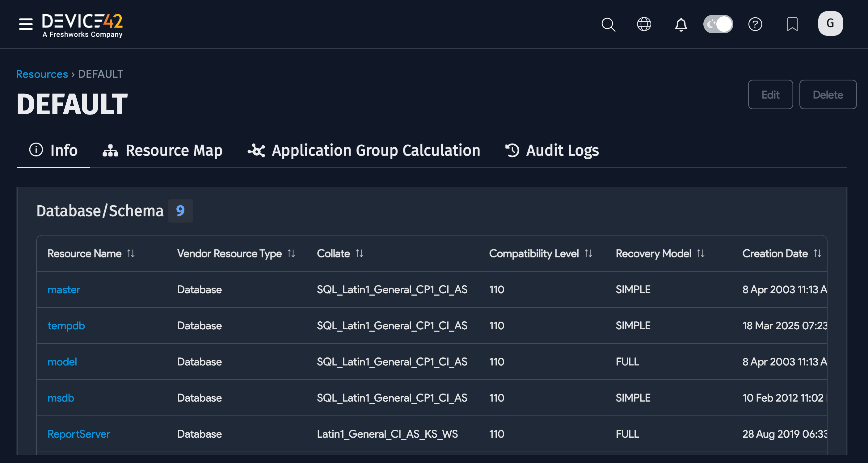Click the Edit button
The width and height of the screenshot is (868, 463).
[770, 95]
